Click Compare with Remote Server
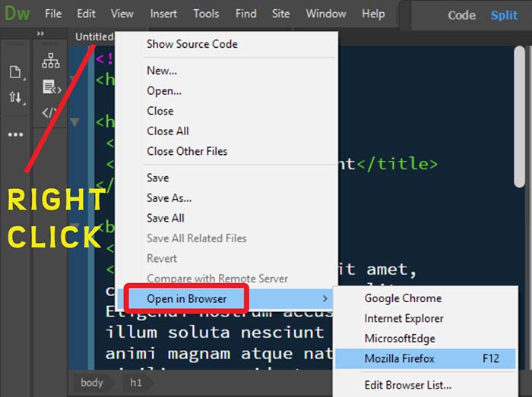Viewport: 532px width, 397px height. 217,279
